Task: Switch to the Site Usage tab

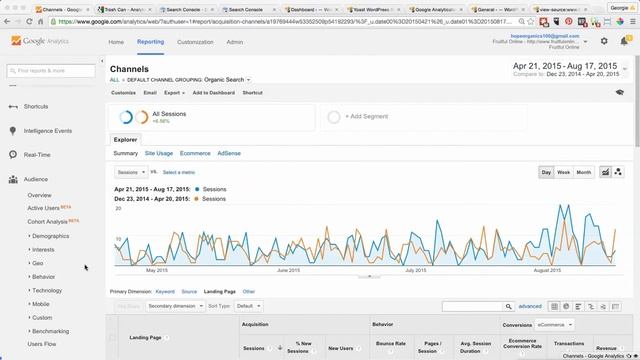Action: (159, 153)
